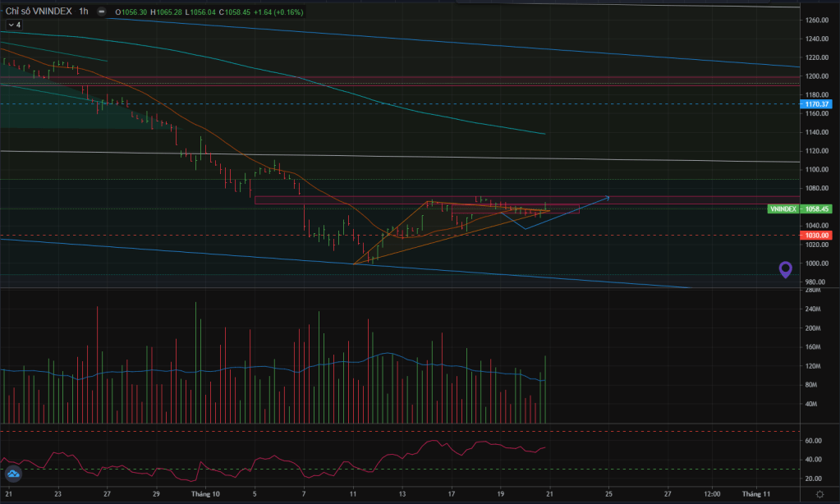
Task: Click the purple location pin marker
Action: (x=786, y=269)
